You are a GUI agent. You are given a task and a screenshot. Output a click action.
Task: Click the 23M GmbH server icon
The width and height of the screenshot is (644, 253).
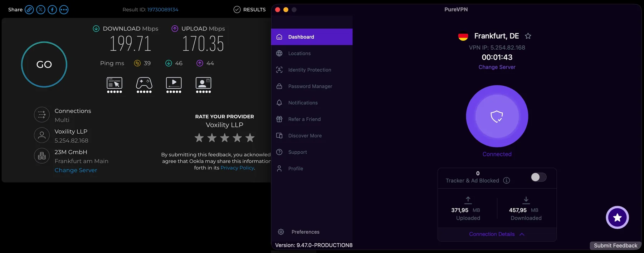click(x=42, y=156)
